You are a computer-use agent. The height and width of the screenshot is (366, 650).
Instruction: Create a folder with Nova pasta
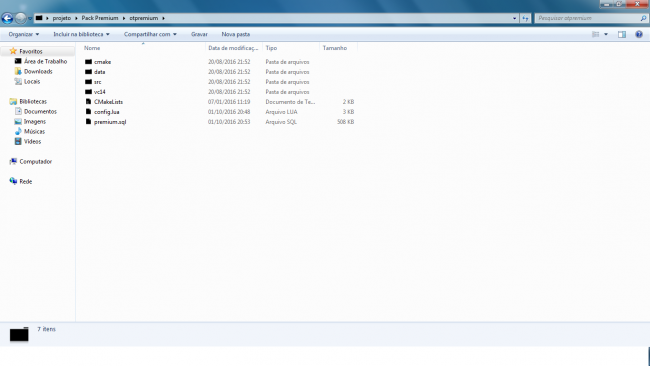click(235, 34)
